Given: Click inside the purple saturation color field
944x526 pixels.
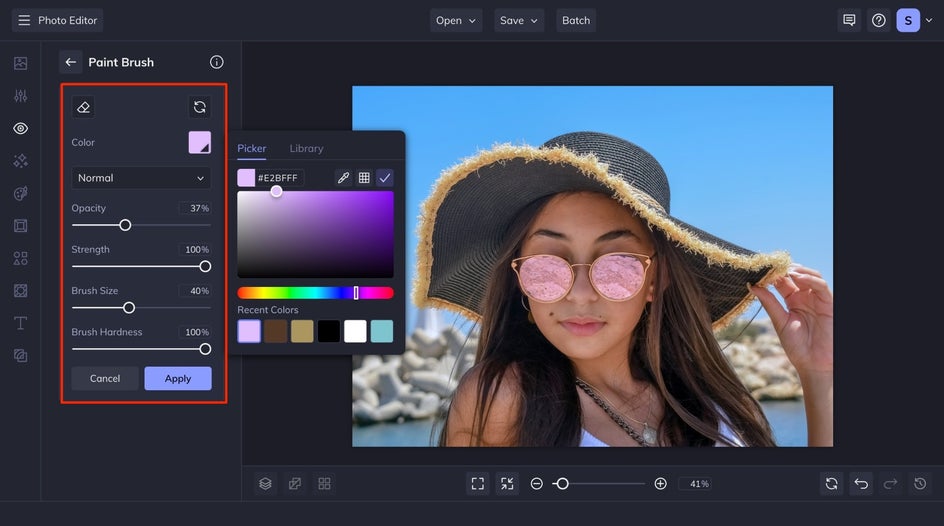Looking at the screenshot, I should coord(315,234).
